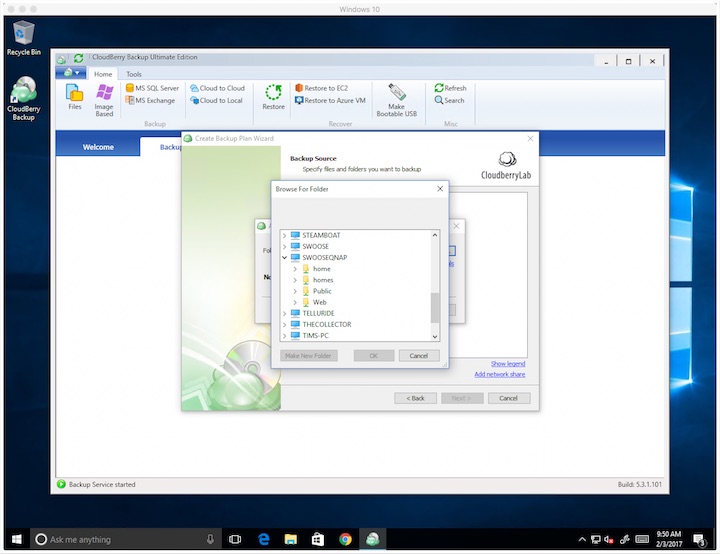The height and width of the screenshot is (554, 720).
Task: Launch Restore to EC2
Action: point(321,88)
